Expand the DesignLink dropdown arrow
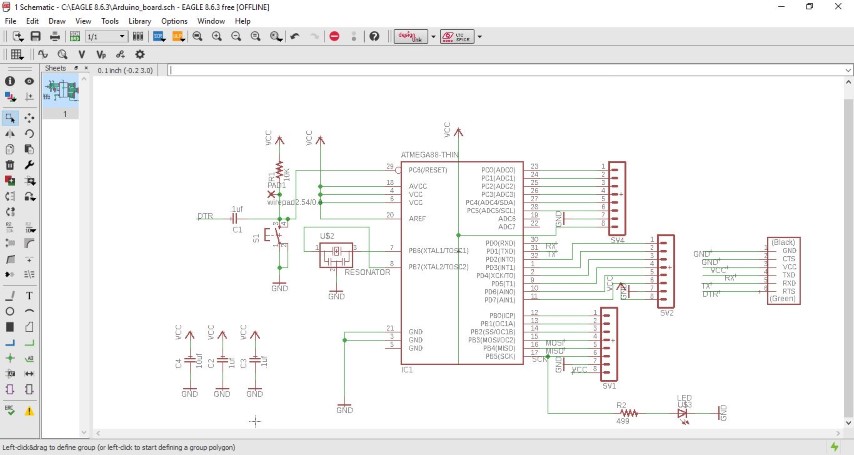This screenshot has width=854, height=455. (434, 37)
